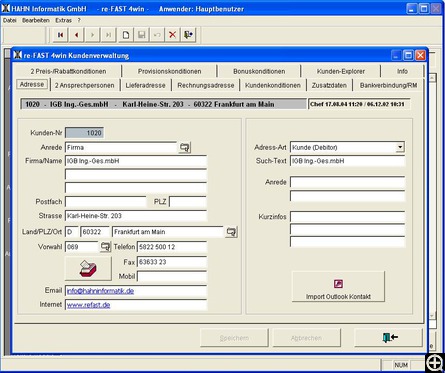This screenshot has height=373, width=445.
Task: Open the Provisionskonditionen tab
Action: [169, 71]
